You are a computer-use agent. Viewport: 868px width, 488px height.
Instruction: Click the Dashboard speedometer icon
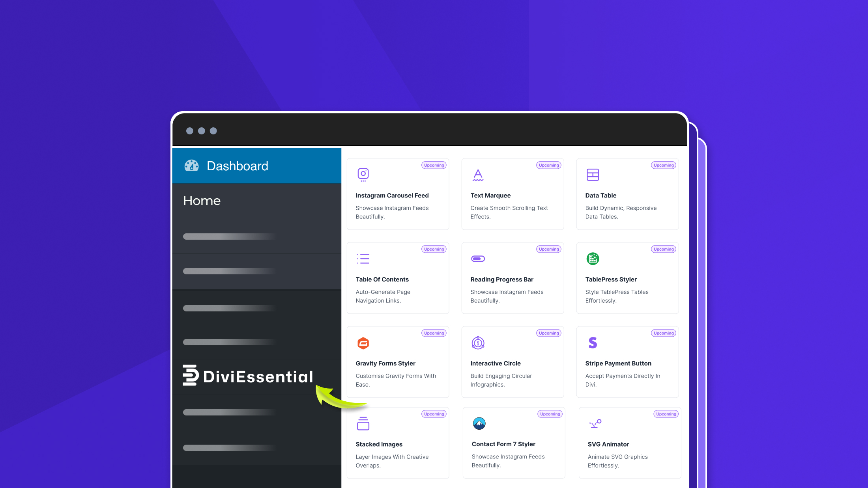[192, 166]
